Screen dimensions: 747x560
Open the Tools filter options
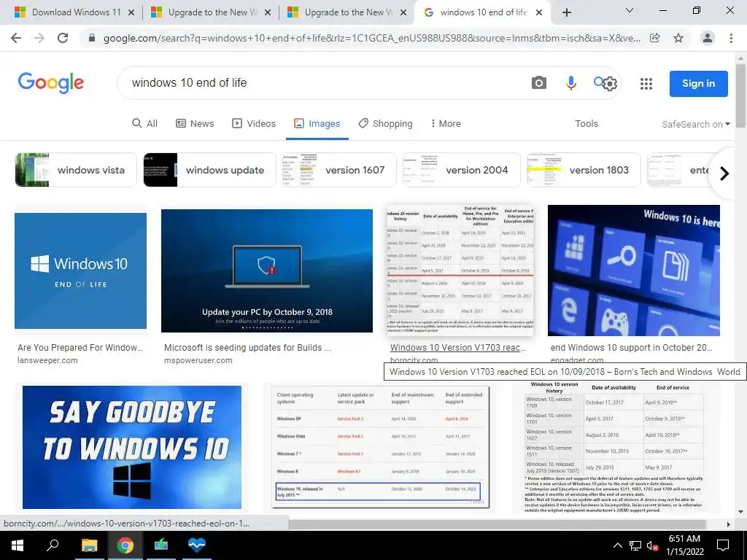[587, 123]
